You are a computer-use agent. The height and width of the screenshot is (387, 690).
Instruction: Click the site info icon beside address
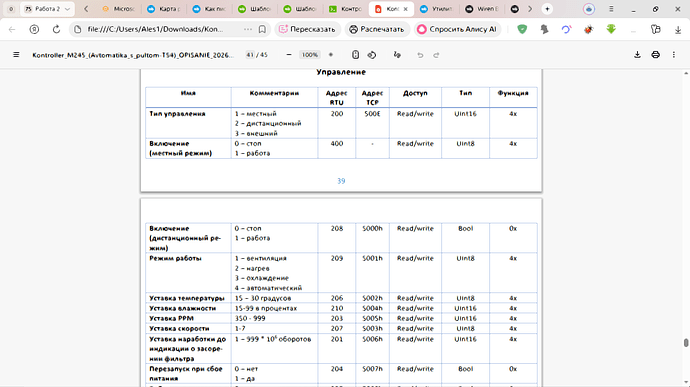[x=78, y=29]
